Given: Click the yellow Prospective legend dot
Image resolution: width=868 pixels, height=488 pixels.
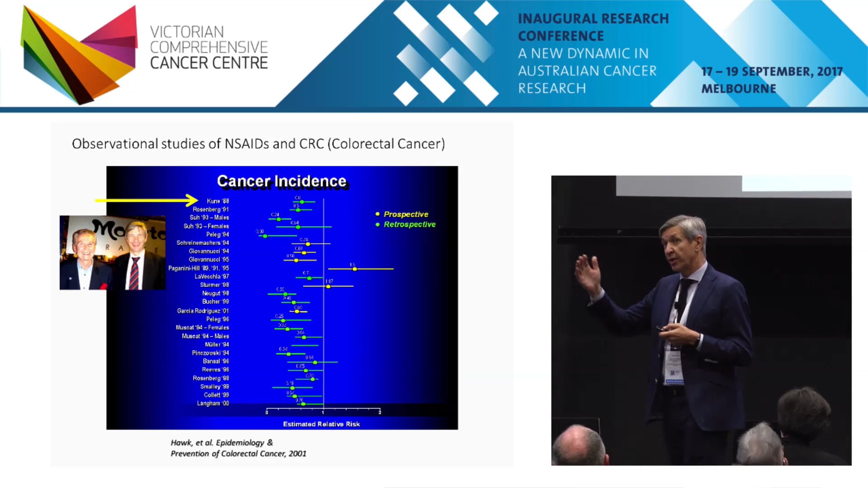Looking at the screenshot, I should tap(377, 214).
